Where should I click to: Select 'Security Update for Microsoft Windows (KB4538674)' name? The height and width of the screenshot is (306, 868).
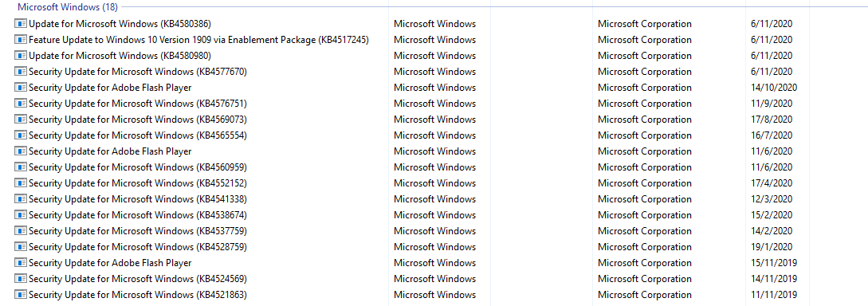tap(138, 215)
